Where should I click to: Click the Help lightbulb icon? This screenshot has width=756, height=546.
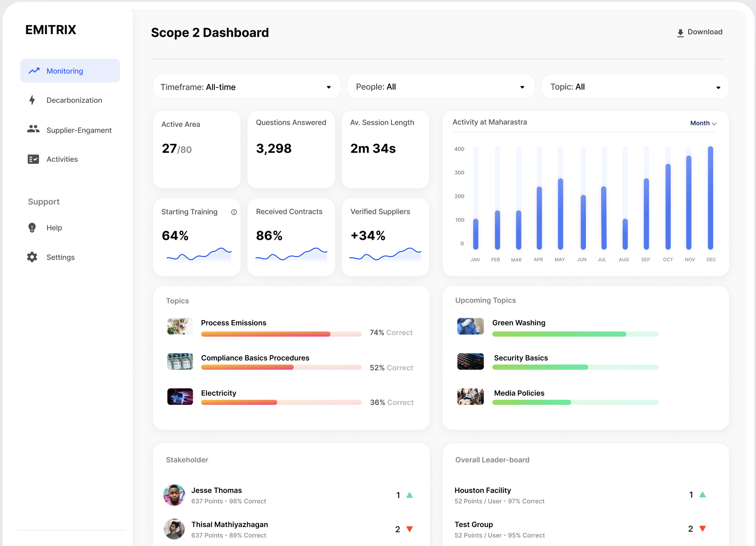(31, 227)
